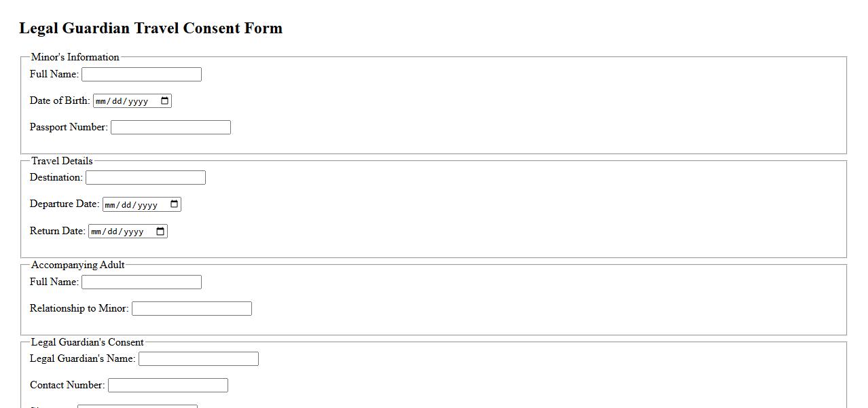Open the Departure Date calendar picker icon
The width and height of the screenshot is (868, 408).
(174, 204)
